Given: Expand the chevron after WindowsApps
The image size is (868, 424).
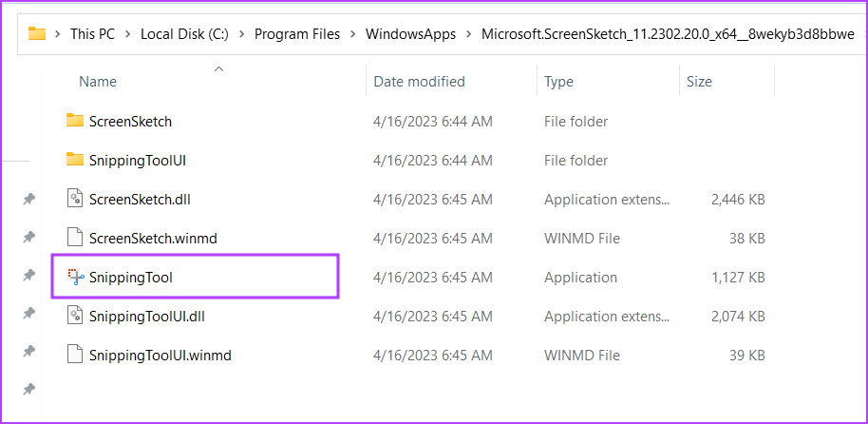Looking at the screenshot, I should pyautogui.click(x=469, y=34).
